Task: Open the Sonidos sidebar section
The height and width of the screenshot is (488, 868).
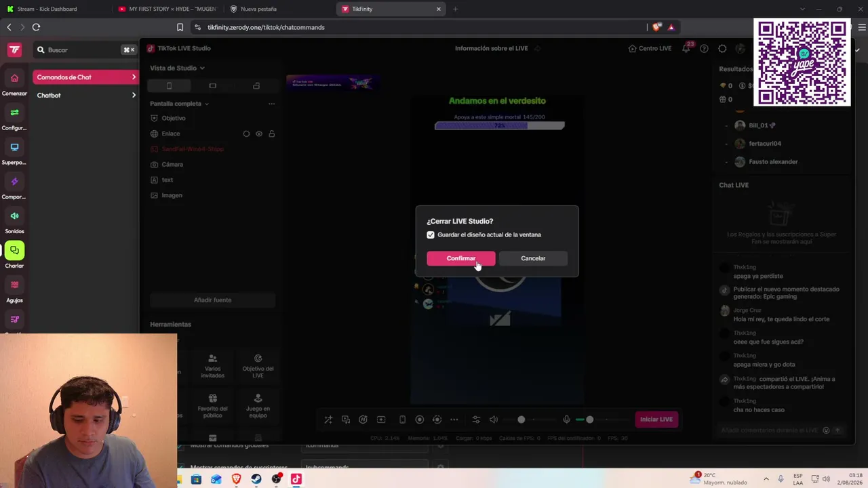Action: click(x=14, y=221)
